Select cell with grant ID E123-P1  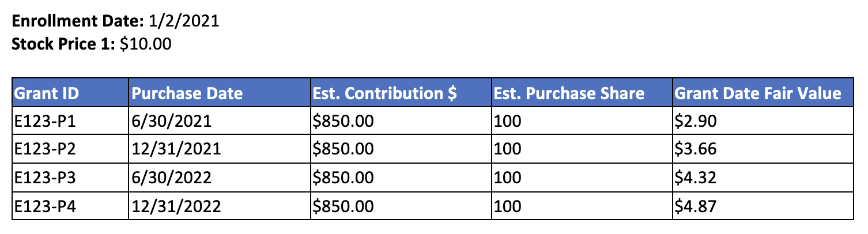click(x=70, y=121)
